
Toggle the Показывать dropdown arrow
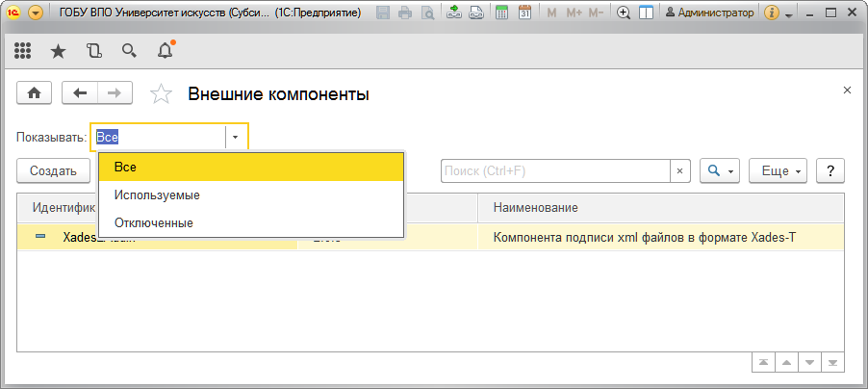[x=235, y=137]
